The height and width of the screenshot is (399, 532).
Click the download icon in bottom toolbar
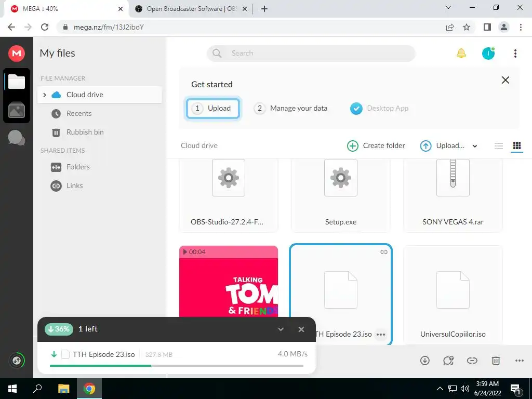(x=425, y=361)
